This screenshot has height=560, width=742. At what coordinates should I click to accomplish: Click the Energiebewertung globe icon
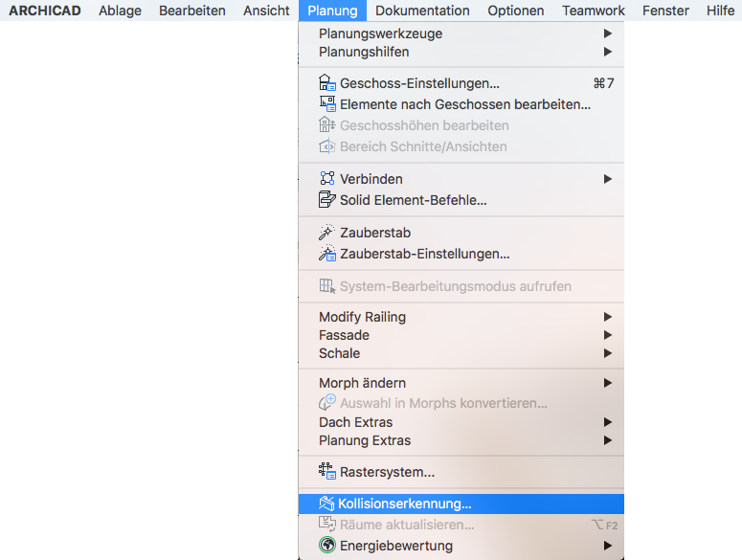[327, 545]
